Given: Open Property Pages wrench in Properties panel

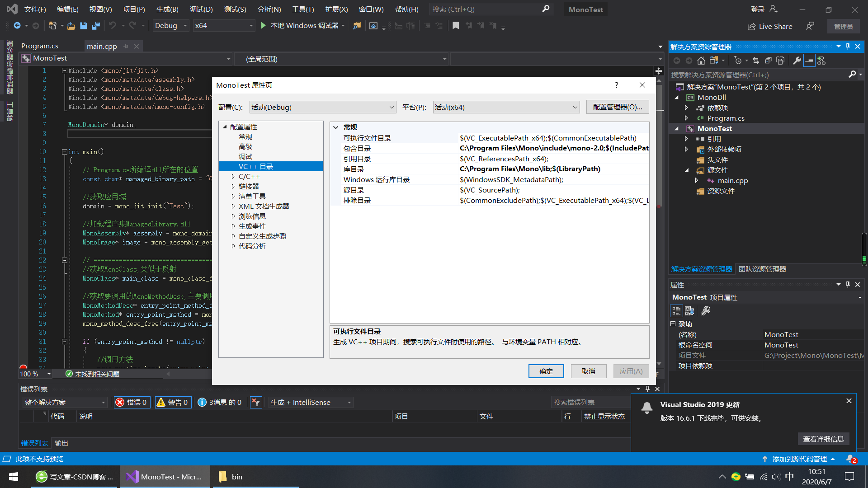Looking at the screenshot, I should 705,311.
